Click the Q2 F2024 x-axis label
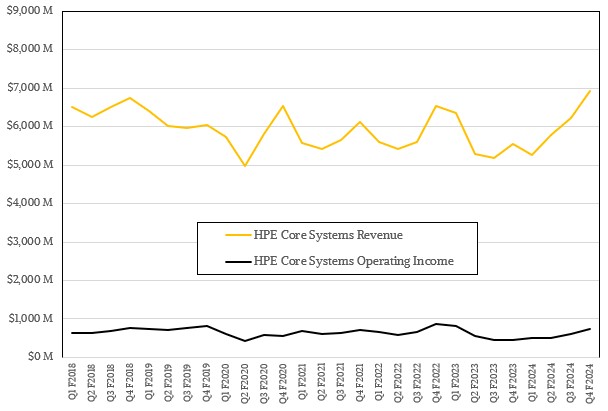 tap(552, 382)
